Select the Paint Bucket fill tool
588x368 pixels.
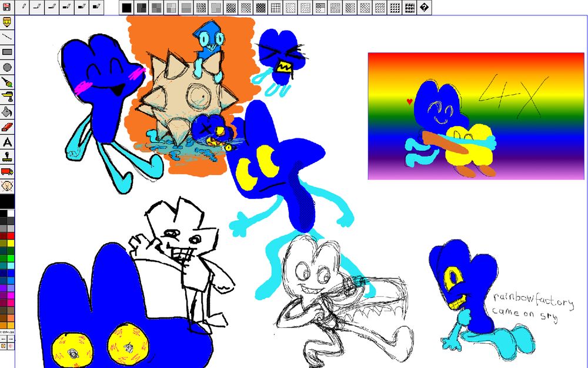[7, 112]
